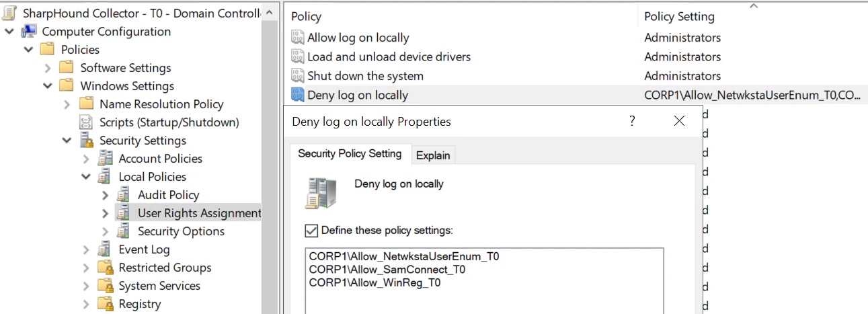Click the Windows Settings folder icon
Screen dimensions: 868x314
66,86
